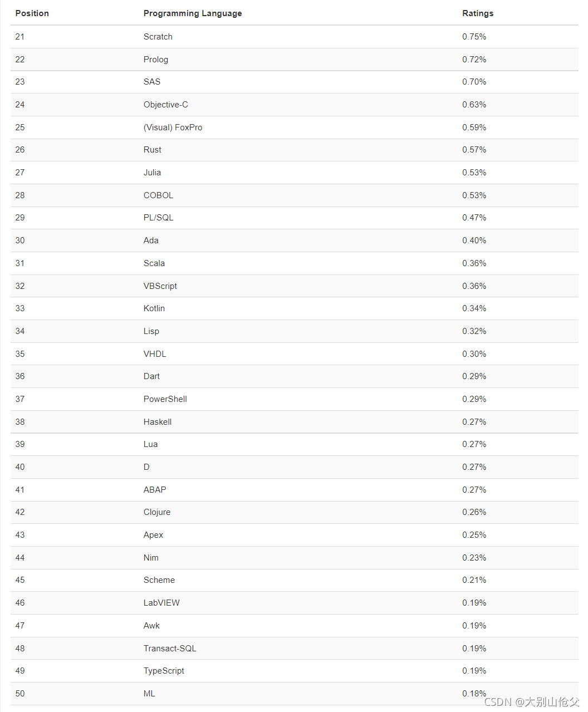This screenshot has height=712, width=588.
Task: Select the PowerShell table entry
Action: coord(165,399)
